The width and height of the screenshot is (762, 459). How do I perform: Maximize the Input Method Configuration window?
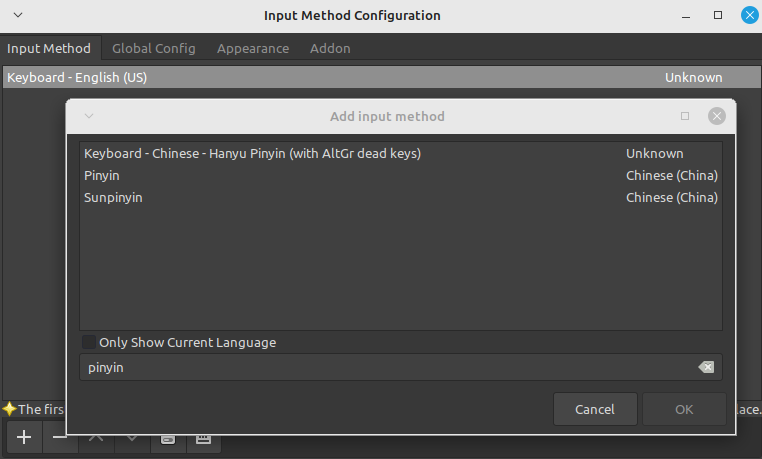717,16
